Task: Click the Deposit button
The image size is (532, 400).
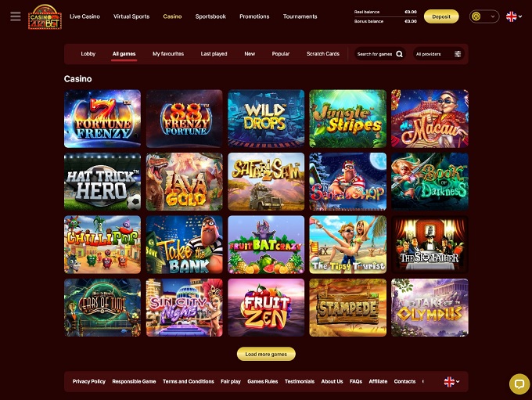Action: pos(441,16)
